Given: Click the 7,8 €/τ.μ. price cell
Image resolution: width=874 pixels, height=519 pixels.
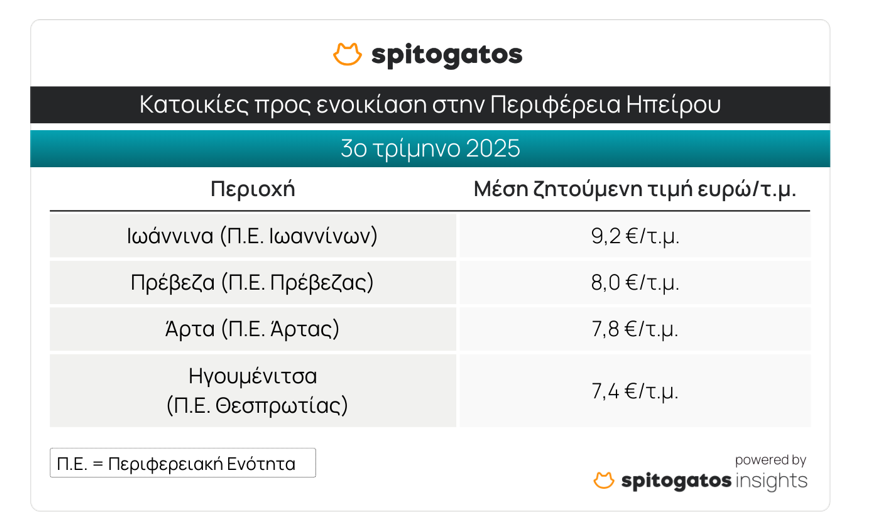Looking at the screenshot, I should (634, 329).
